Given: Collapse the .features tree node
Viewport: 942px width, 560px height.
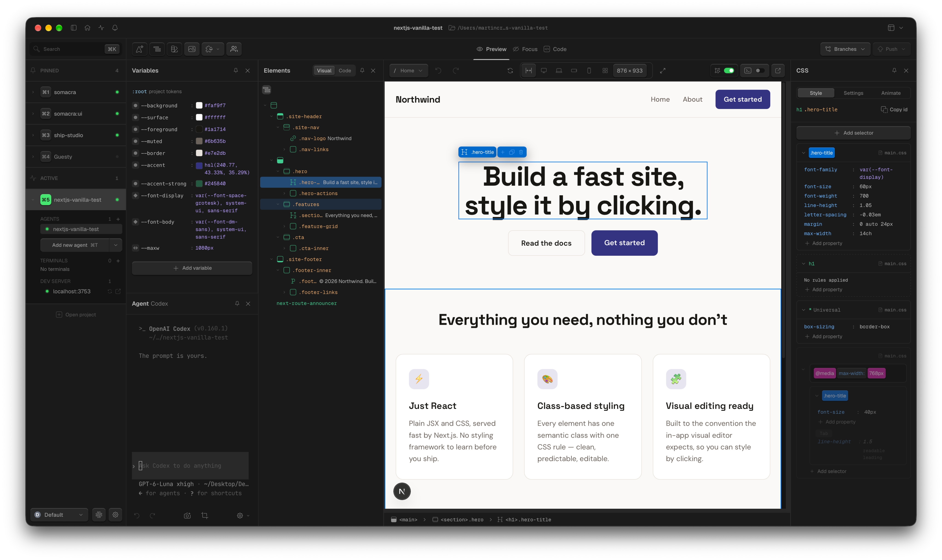Looking at the screenshot, I should click(278, 204).
